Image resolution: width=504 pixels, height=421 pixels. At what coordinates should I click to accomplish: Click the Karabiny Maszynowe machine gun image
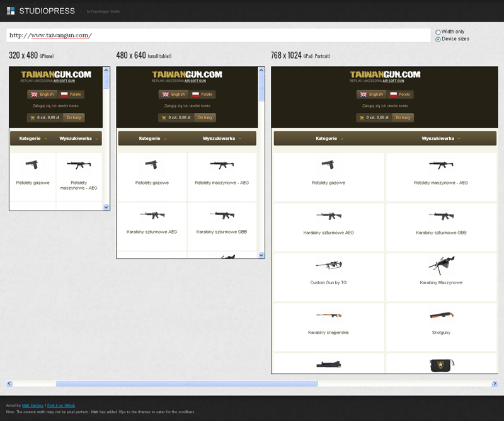point(441,263)
